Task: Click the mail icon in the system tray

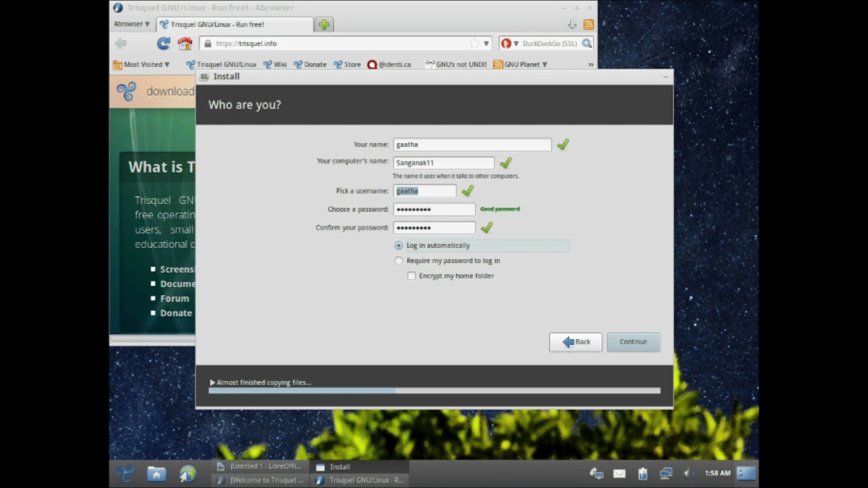Action: pos(619,474)
